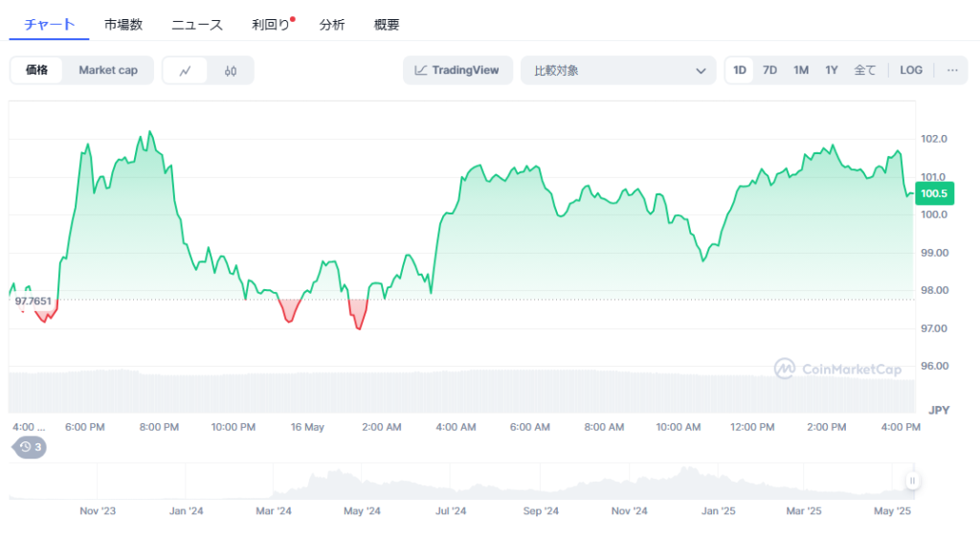Switch to candlestick chart icon
Viewport: 980px width, 540px height.
click(x=231, y=71)
